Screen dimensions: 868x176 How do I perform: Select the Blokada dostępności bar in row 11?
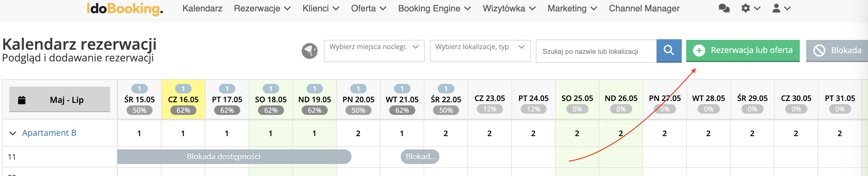234,156
